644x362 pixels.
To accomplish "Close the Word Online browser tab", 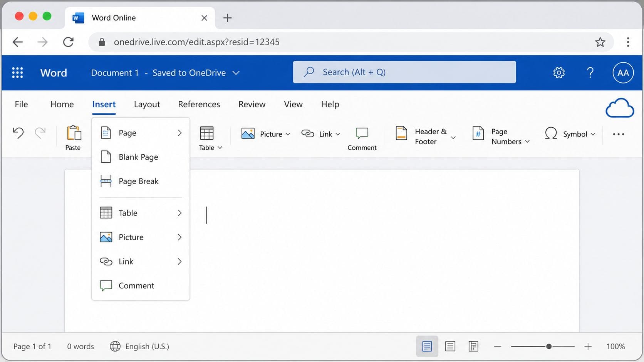I will coord(204,18).
